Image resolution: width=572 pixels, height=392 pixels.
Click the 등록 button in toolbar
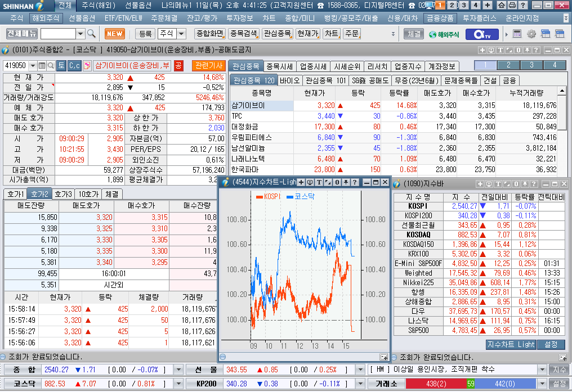click(x=145, y=34)
